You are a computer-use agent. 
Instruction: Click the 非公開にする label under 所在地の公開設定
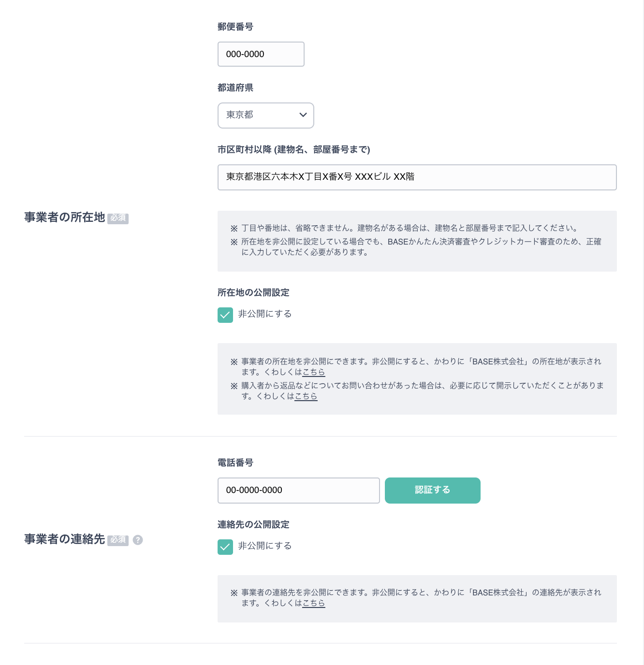tap(265, 314)
